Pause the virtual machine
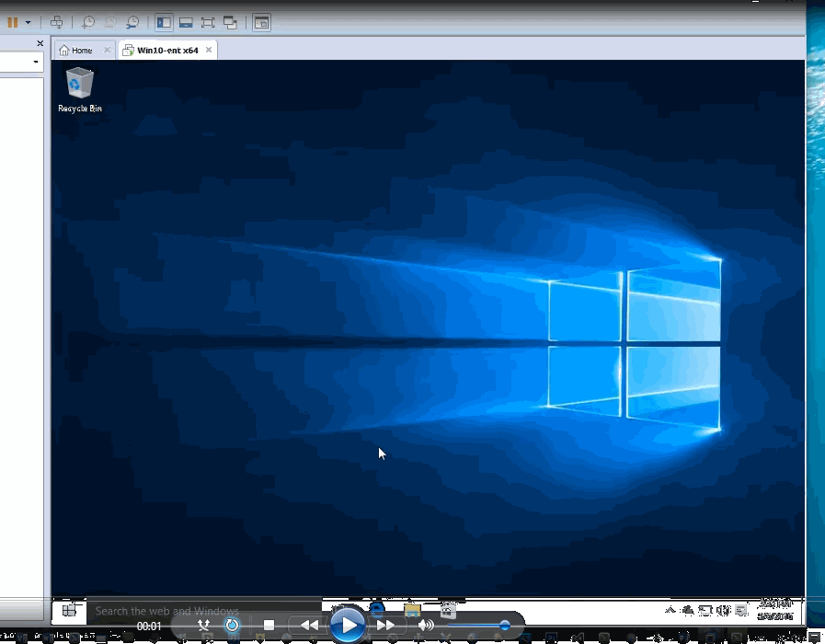The width and height of the screenshot is (825, 644). pyautogui.click(x=12, y=22)
